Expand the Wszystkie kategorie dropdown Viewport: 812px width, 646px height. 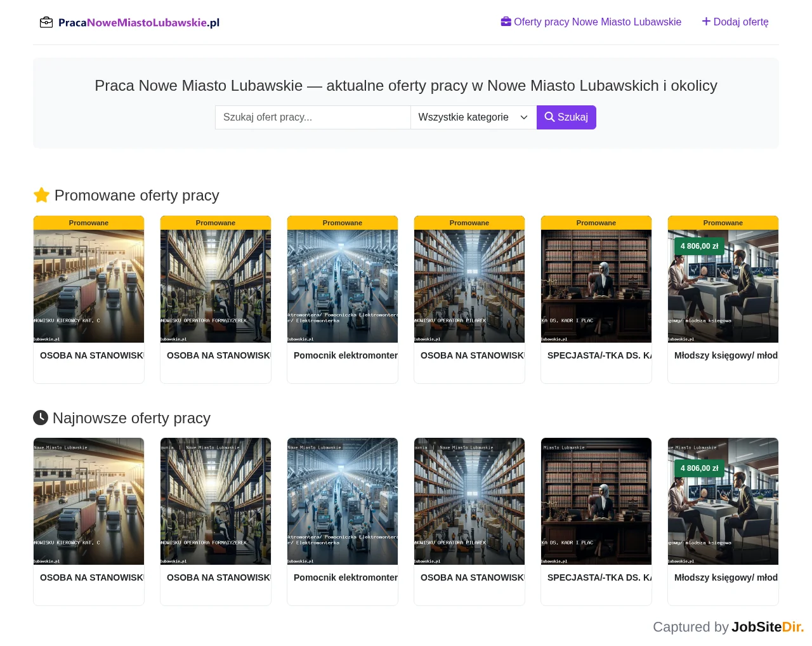pos(473,117)
